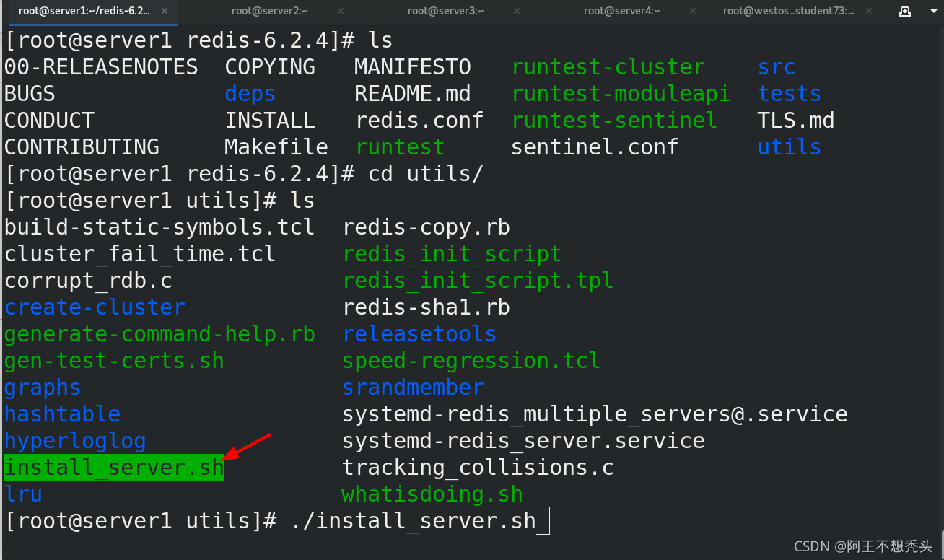The height and width of the screenshot is (560, 944).
Task: Close the root@westos_student73 tab
Action: [x=869, y=11]
